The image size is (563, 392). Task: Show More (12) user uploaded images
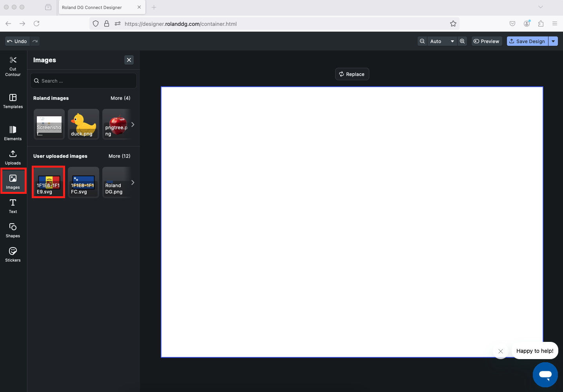click(x=120, y=156)
